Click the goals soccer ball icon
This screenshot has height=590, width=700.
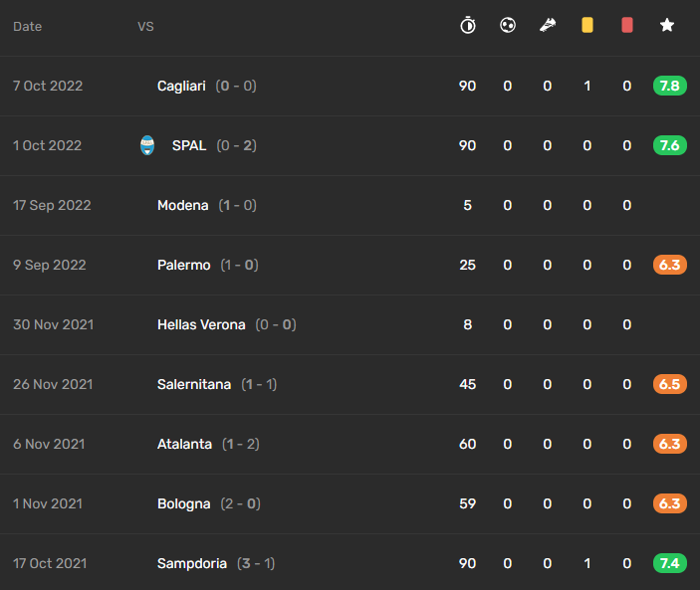(x=508, y=25)
